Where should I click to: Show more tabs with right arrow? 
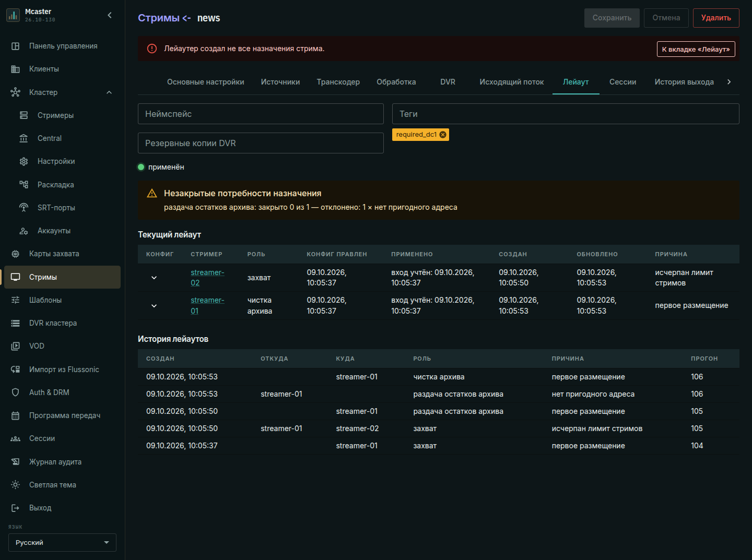pos(729,82)
